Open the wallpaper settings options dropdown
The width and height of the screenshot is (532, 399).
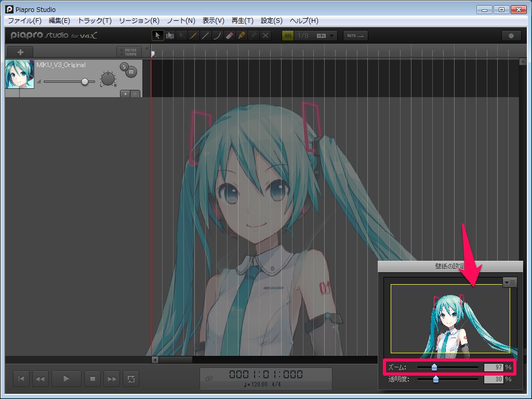(510, 282)
